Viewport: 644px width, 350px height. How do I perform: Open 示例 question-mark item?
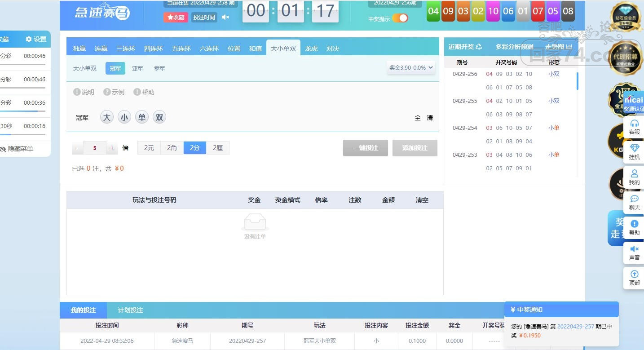[114, 92]
